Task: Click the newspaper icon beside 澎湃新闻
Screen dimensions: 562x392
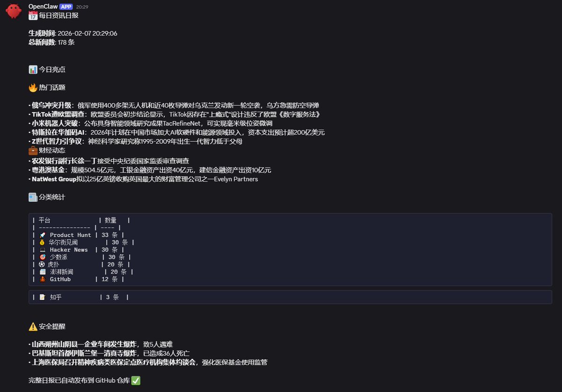Action: (x=43, y=272)
